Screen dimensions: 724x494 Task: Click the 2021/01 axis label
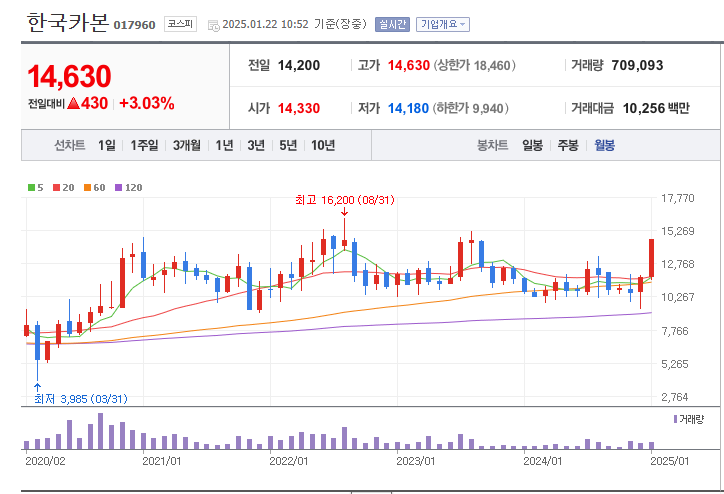[162, 461]
